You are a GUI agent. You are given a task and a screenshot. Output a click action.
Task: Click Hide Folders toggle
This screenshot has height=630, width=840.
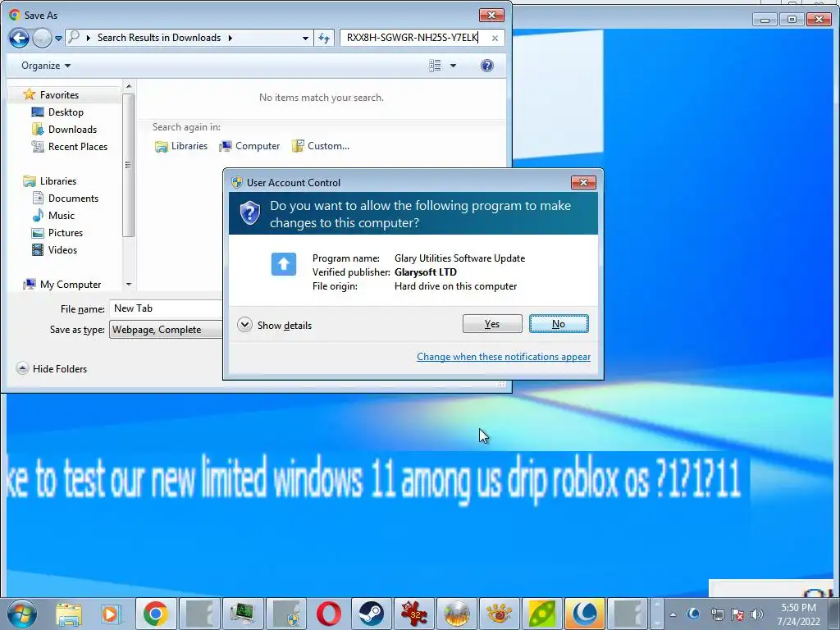click(x=52, y=368)
